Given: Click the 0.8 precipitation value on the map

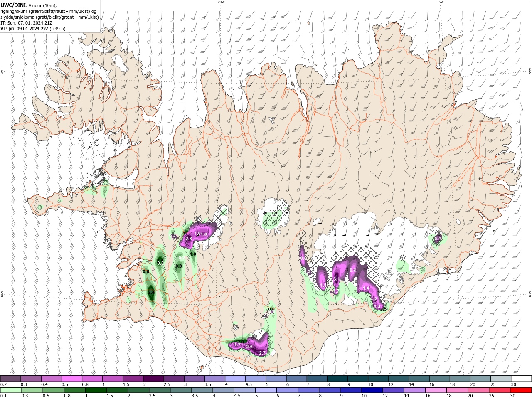Looking at the screenshot, I should pos(146,271).
